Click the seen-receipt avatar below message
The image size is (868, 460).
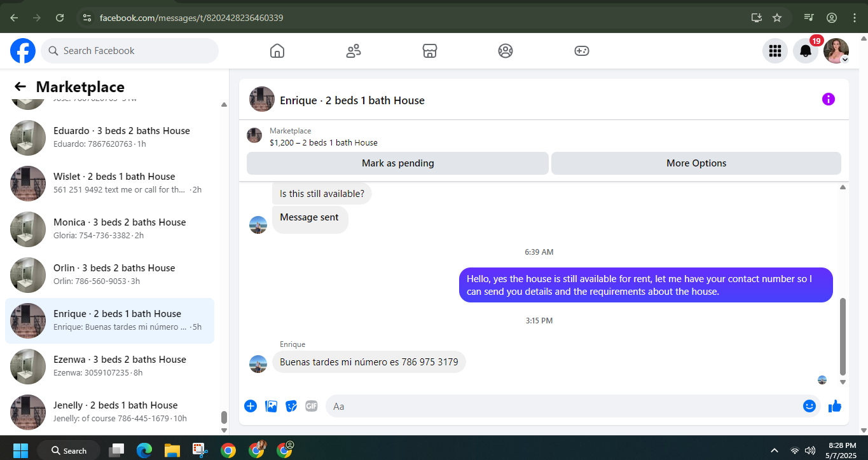[x=822, y=380]
